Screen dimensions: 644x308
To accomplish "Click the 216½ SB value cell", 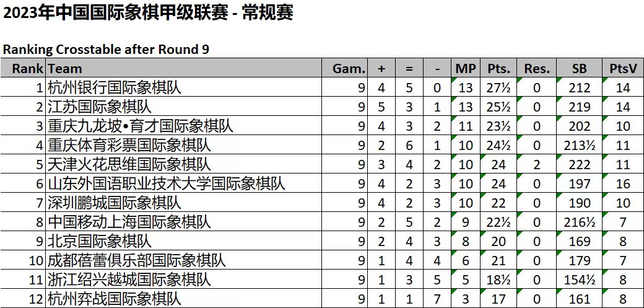I will pos(579,222).
